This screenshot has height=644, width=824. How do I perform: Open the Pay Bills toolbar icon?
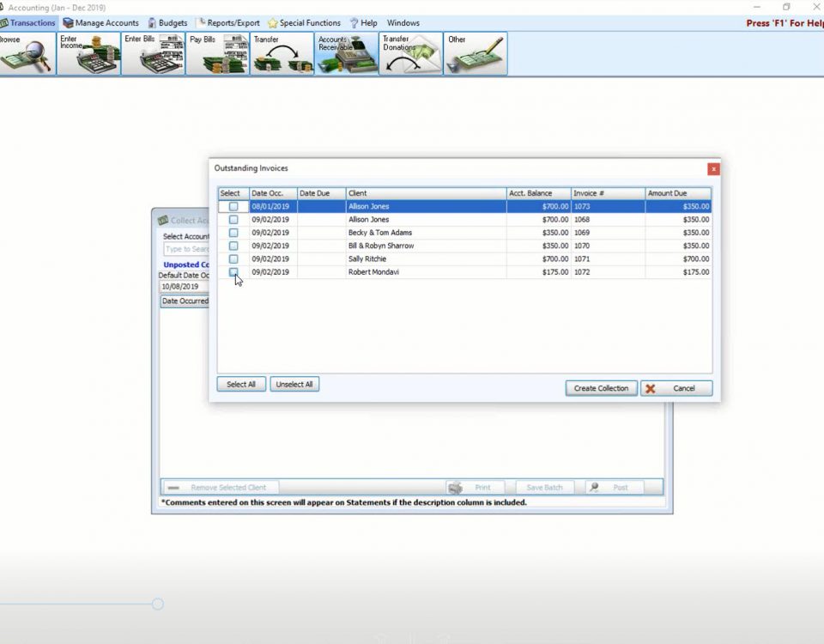(x=217, y=54)
